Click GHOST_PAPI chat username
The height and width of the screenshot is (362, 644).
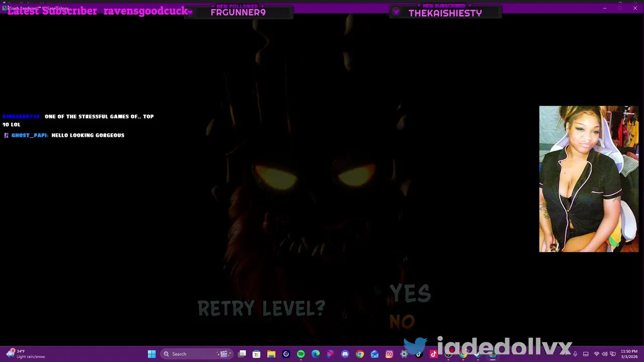30,135
